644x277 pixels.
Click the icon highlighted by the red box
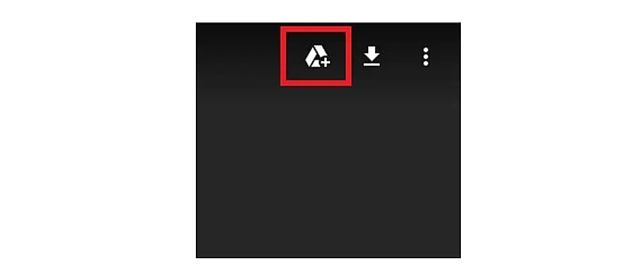[x=317, y=56]
